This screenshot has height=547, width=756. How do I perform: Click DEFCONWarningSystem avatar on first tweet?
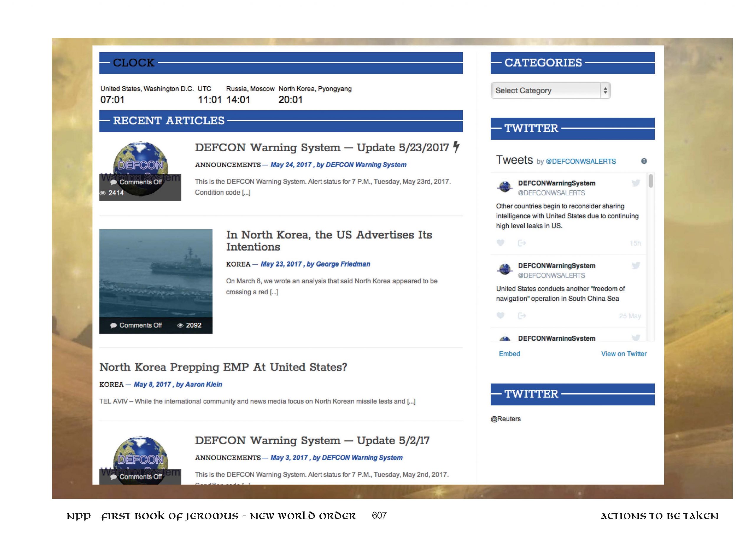tap(505, 187)
